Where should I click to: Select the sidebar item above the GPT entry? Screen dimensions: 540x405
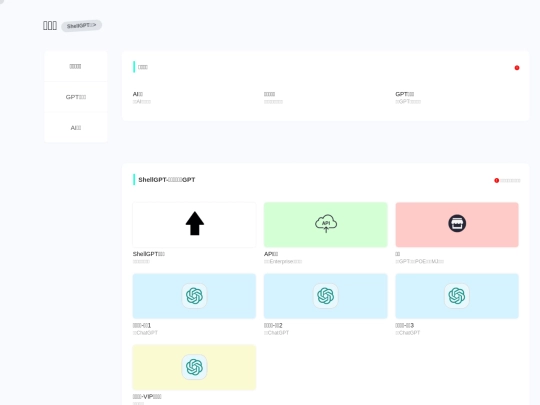click(75, 66)
